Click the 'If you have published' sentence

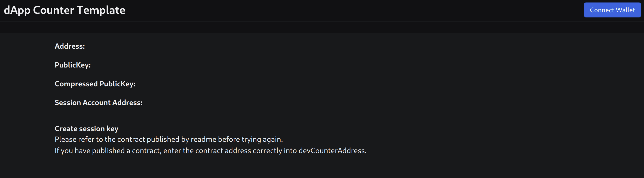pyautogui.click(x=211, y=151)
